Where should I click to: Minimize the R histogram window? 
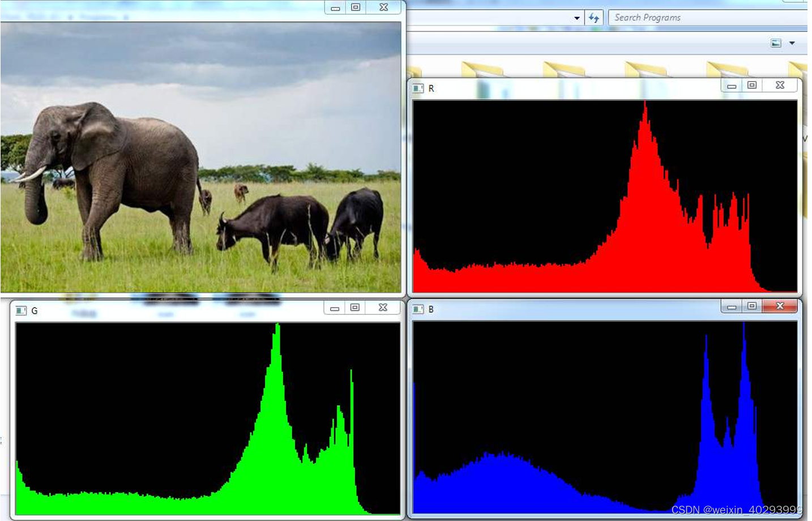(x=732, y=86)
